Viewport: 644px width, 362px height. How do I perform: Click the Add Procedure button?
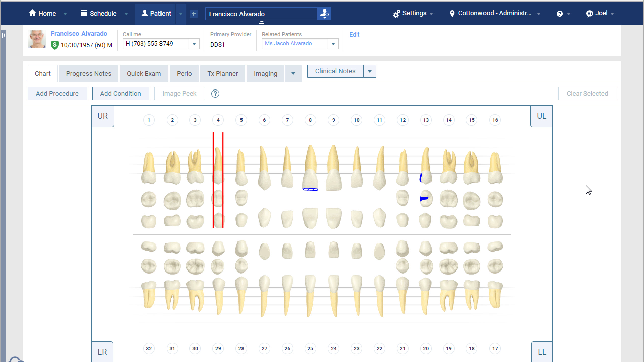(x=57, y=94)
